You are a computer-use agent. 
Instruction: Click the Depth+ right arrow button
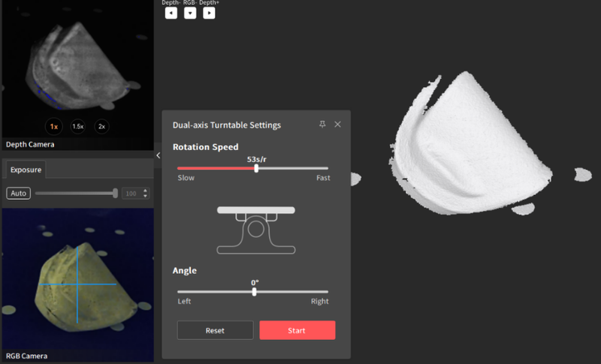tap(209, 13)
